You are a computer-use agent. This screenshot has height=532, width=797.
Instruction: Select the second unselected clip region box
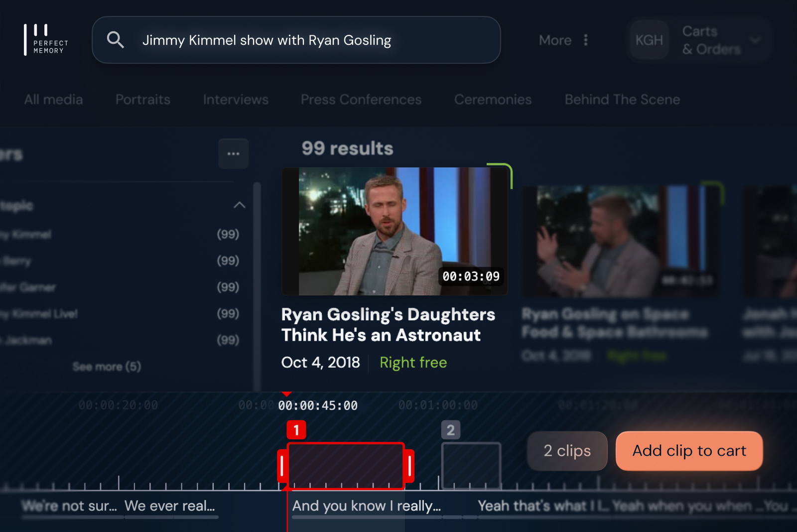471,465
